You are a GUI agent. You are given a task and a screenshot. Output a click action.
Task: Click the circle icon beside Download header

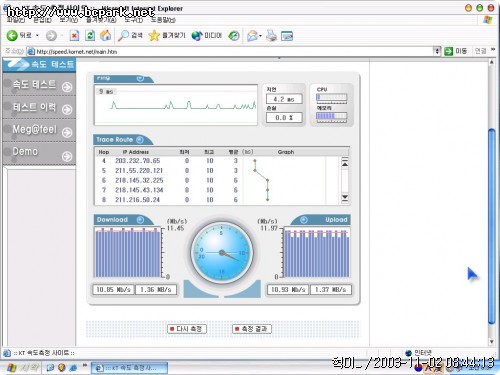pyautogui.click(x=140, y=220)
